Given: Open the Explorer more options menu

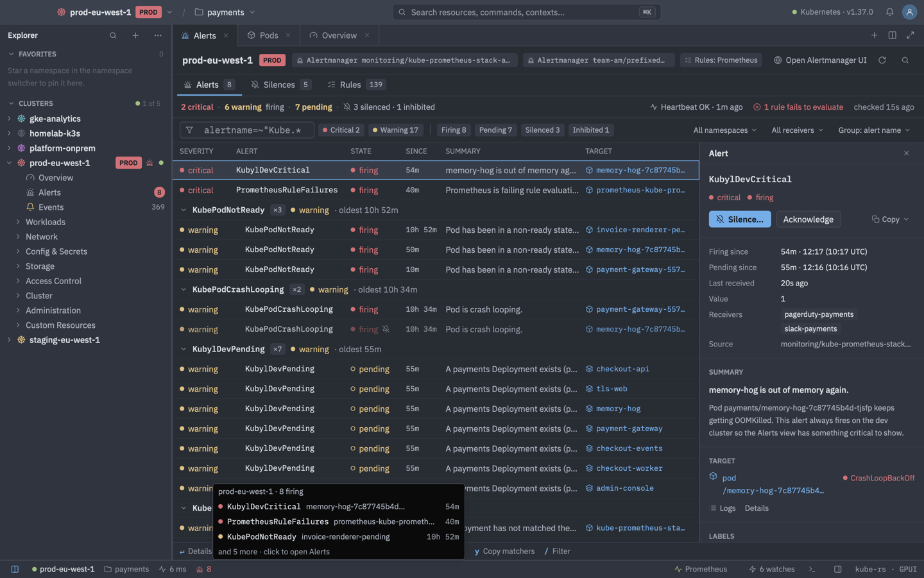Looking at the screenshot, I should (x=158, y=35).
